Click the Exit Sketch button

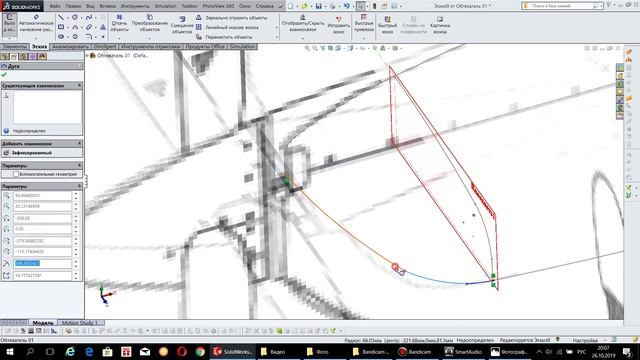pyautogui.click(x=9, y=24)
